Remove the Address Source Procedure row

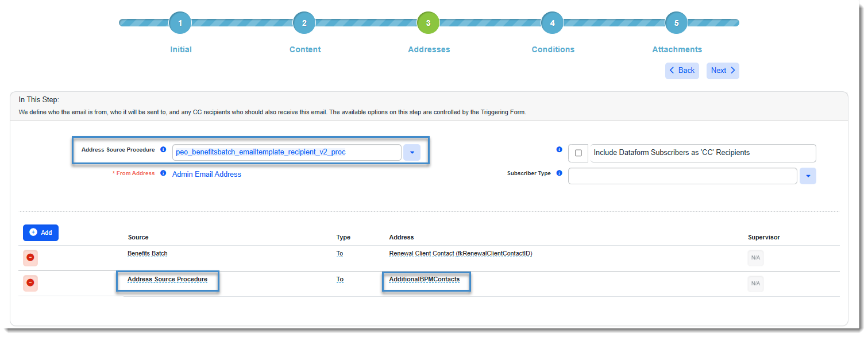point(30,283)
